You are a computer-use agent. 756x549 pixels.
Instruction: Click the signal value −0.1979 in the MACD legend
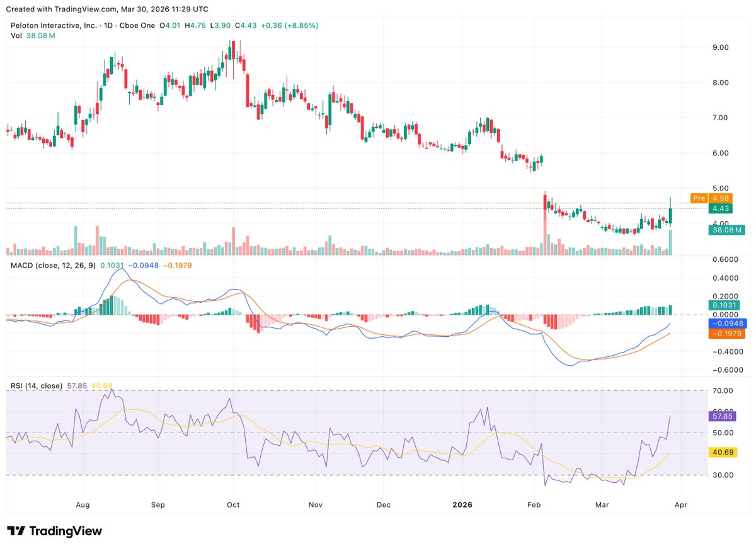(178, 266)
